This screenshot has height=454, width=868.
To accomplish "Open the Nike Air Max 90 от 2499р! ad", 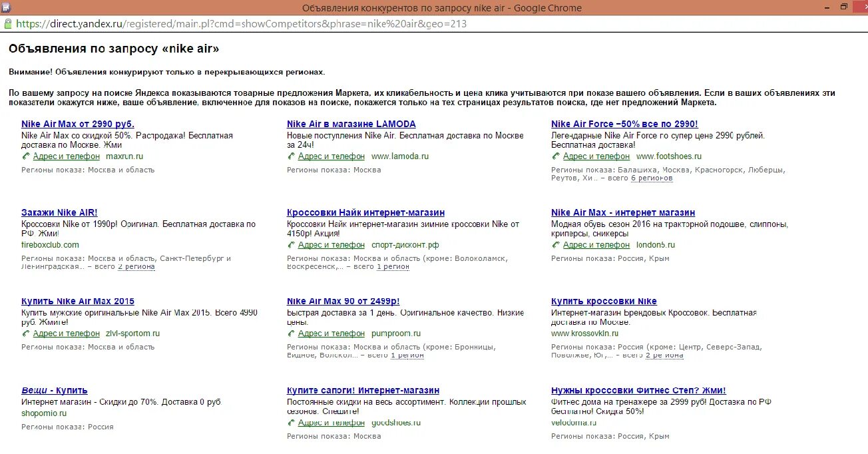I will (343, 301).
